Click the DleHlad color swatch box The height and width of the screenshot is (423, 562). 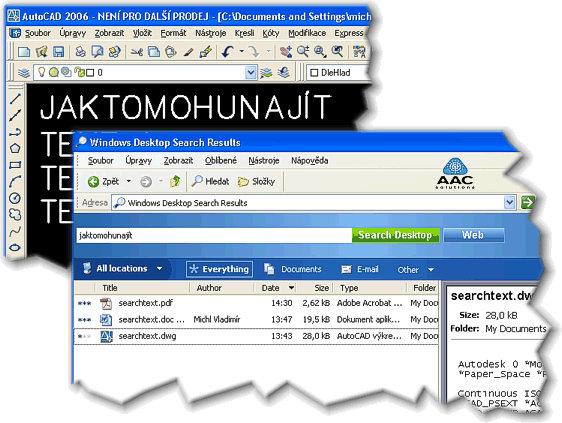coord(314,73)
